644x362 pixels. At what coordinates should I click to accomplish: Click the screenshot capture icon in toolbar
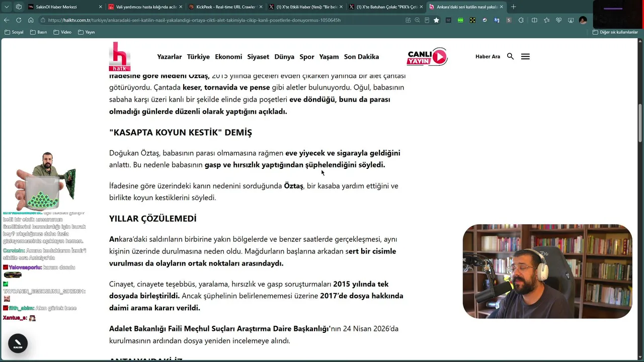pyautogui.click(x=571, y=20)
